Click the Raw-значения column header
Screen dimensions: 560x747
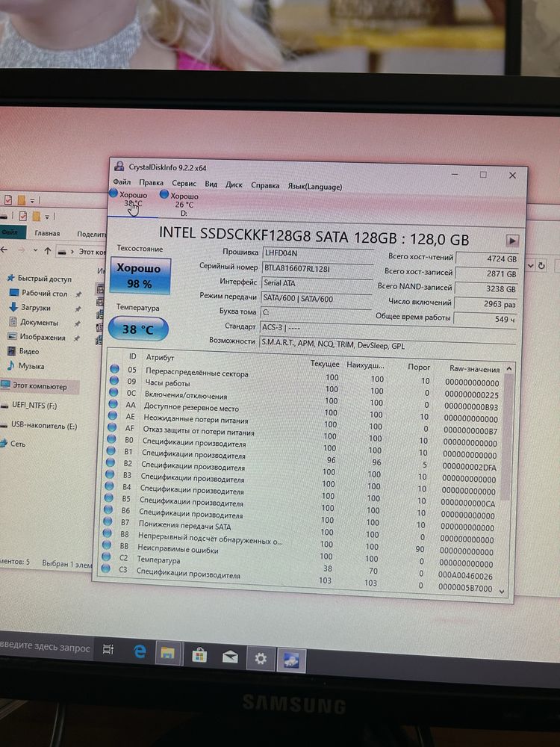click(474, 369)
